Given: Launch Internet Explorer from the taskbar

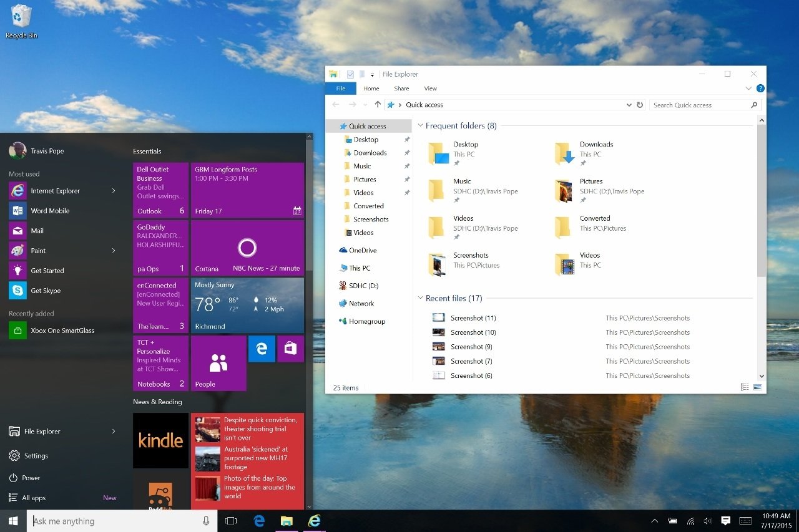Looking at the screenshot, I should click(314, 521).
